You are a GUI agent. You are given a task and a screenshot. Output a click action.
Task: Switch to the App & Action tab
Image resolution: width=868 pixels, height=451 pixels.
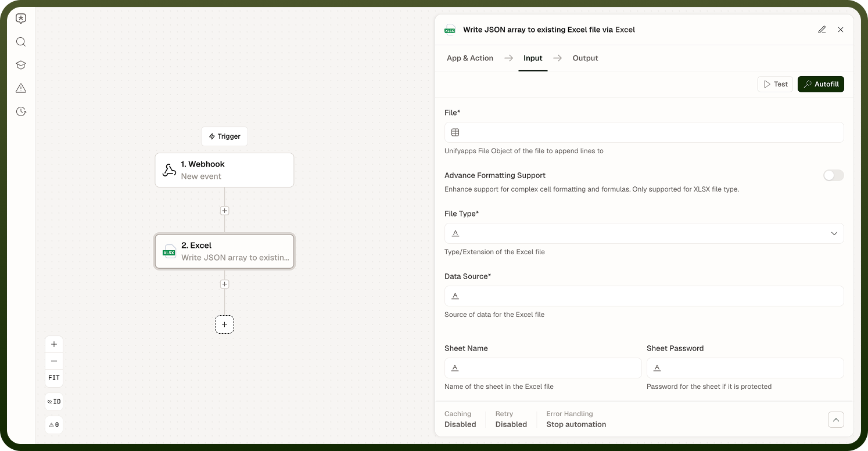tap(470, 58)
